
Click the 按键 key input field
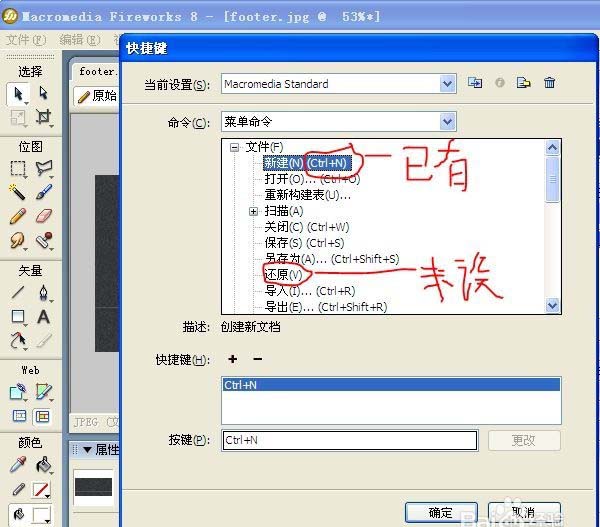point(350,441)
